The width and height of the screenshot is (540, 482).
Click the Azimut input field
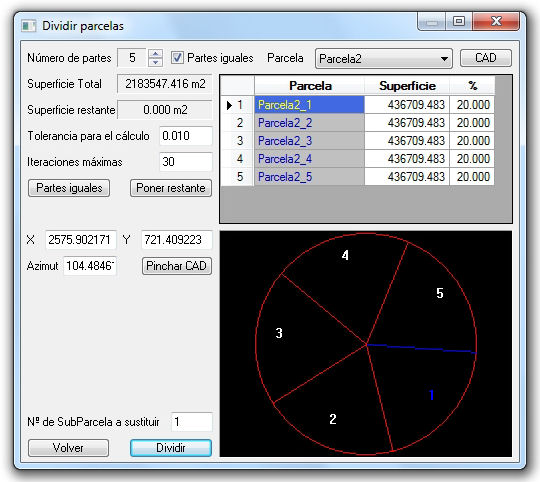[90, 266]
